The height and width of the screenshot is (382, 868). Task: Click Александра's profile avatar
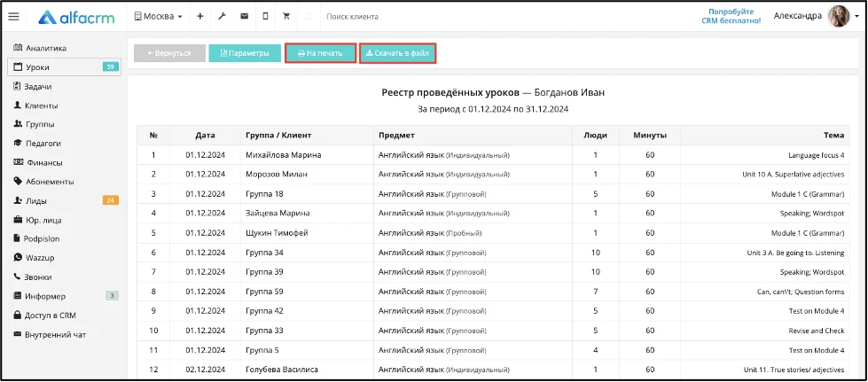tap(839, 17)
